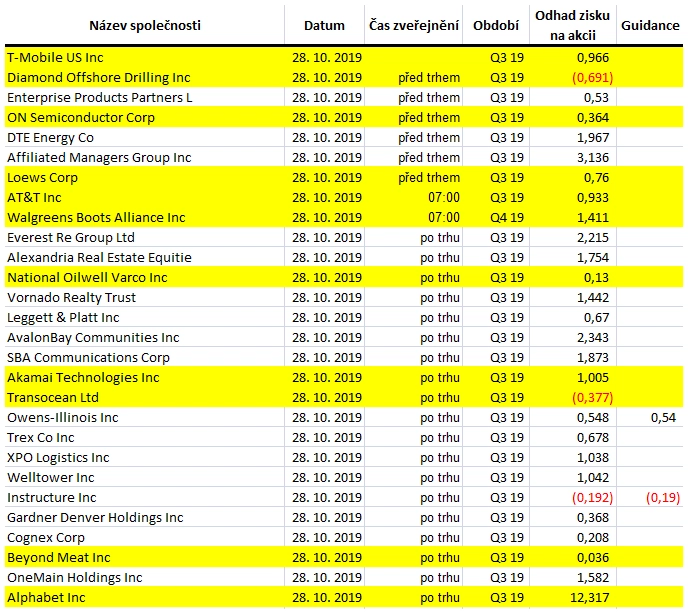
Task: Click the AvalonBay estimate 2,343
Action: point(593,338)
